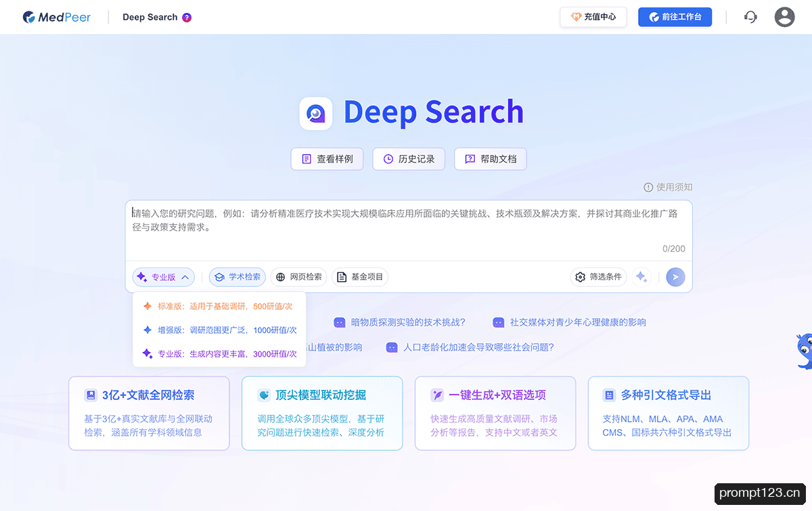Viewport: 812px width, 511px height.
Task: Click the 0/200 character counter
Action: point(673,249)
